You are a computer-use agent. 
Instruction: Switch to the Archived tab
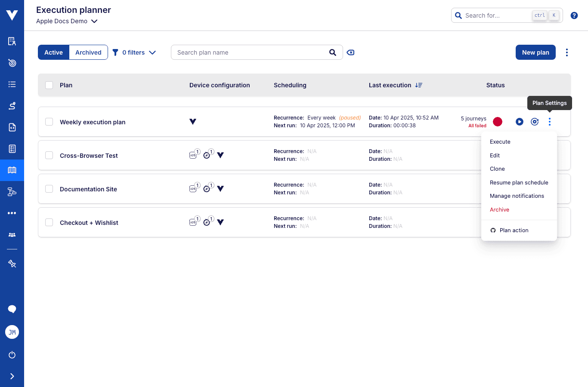(88, 52)
